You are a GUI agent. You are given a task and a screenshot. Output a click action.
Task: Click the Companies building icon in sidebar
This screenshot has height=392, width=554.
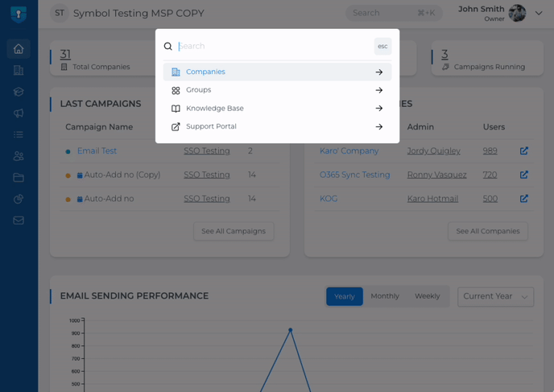point(19,71)
